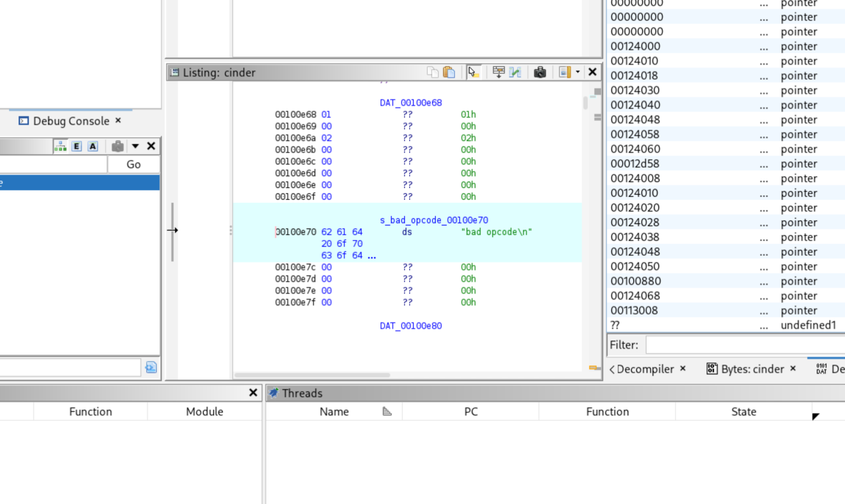Click the Function column header in Threads
Image resolution: width=845 pixels, height=504 pixels.
tap(607, 412)
